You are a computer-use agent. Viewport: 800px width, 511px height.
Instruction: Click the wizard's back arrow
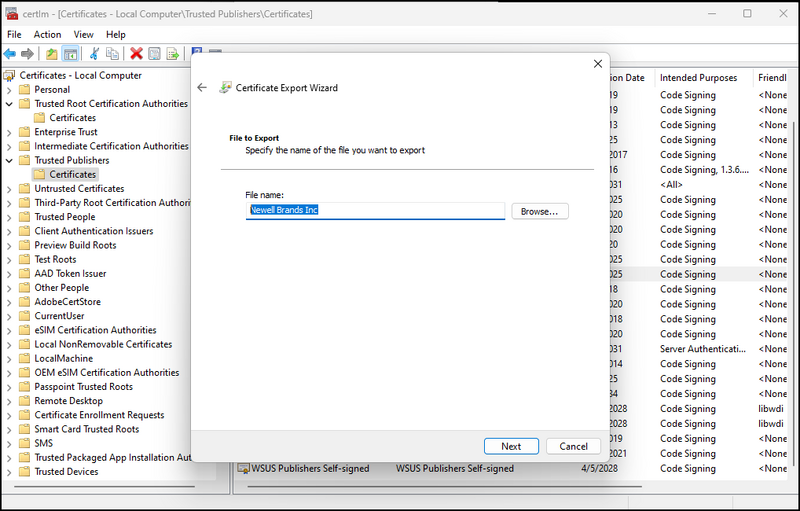pyautogui.click(x=202, y=88)
